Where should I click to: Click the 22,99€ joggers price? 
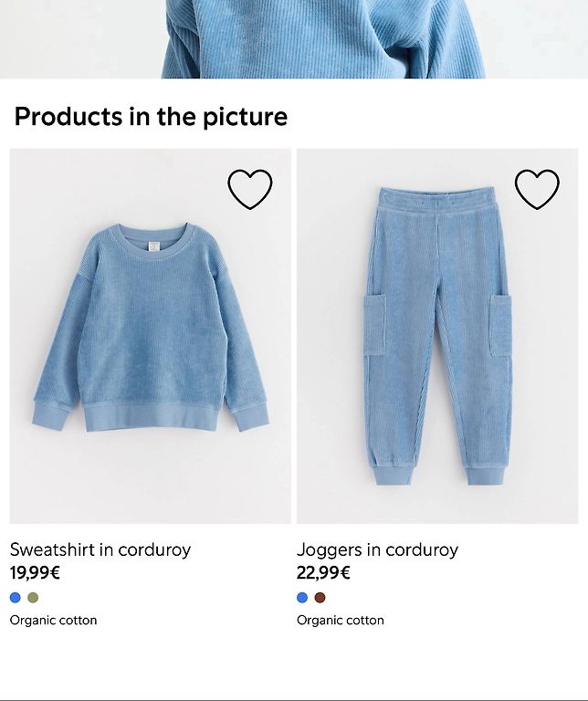[x=323, y=572]
